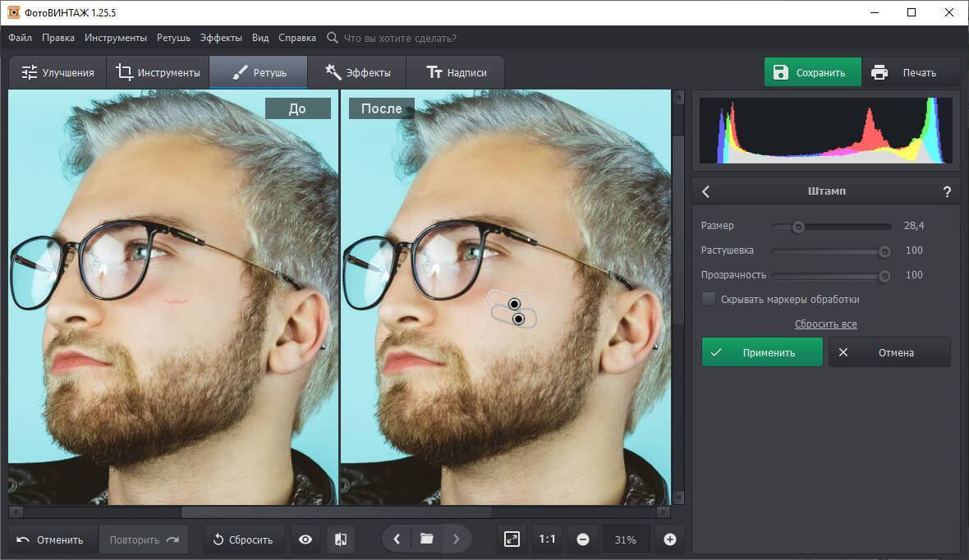Open the Инструменты menu
Image resolution: width=969 pixels, height=560 pixels.
point(115,38)
